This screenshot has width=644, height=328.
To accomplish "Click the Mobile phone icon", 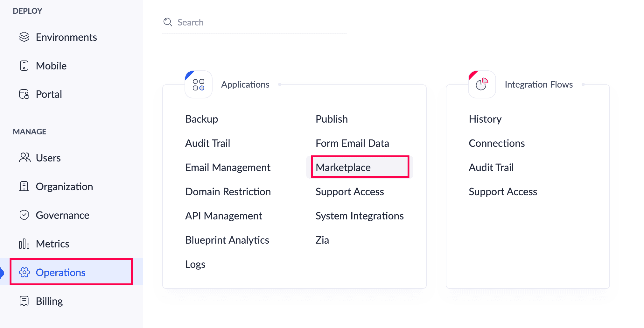I will 24,66.
